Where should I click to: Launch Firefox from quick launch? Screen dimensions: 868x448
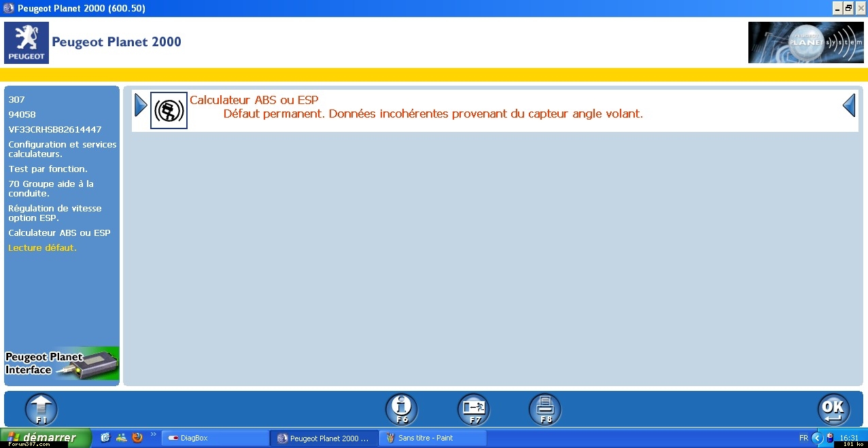click(x=137, y=438)
